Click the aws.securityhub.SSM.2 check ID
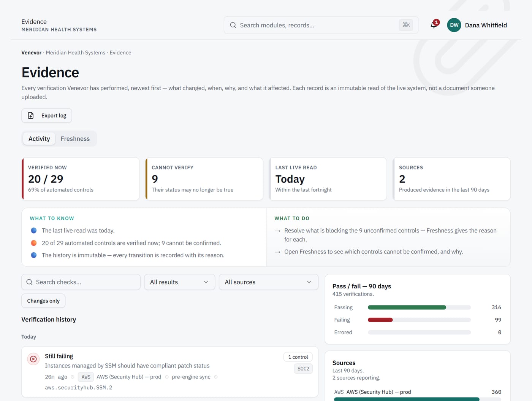This screenshot has width=532, height=401. pyautogui.click(x=79, y=388)
